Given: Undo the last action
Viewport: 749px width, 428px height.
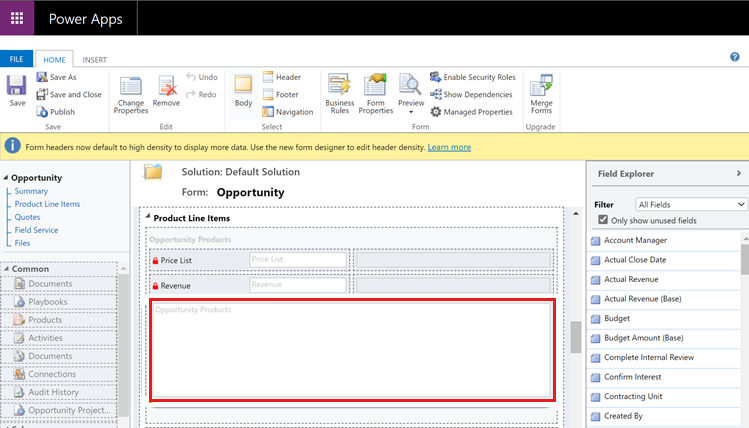Looking at the screenshot, I should pos(202,77).
